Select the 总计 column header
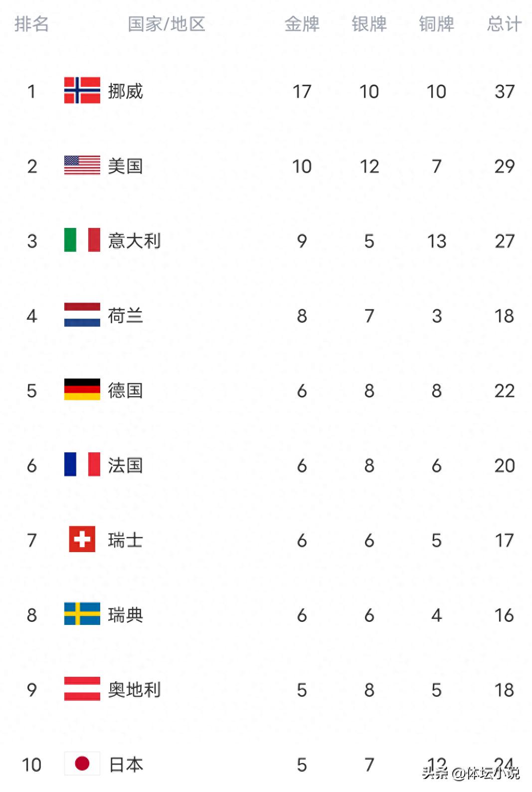The image size is (532, 792). tap(504, 24)
